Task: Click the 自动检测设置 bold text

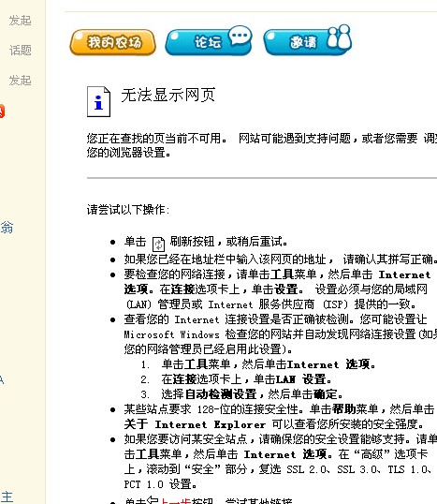Action: pyautogui.click(x=221, y=394)
